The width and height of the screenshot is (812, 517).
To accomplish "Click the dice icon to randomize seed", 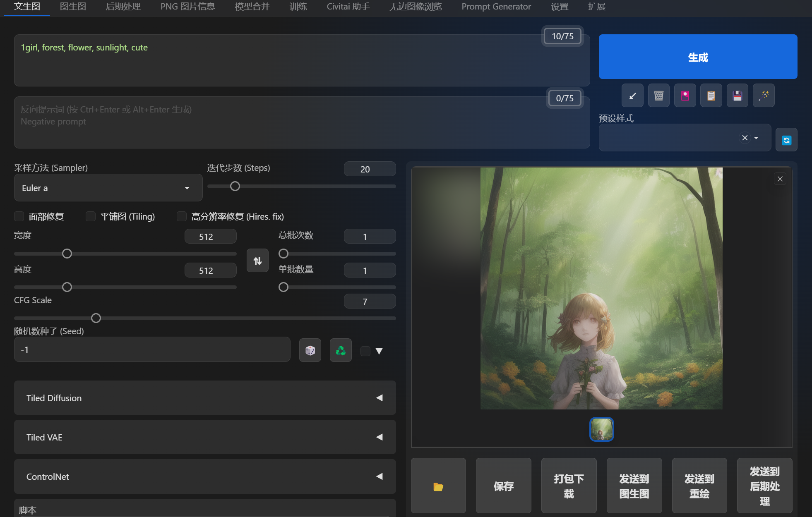I will click(310, 350).
